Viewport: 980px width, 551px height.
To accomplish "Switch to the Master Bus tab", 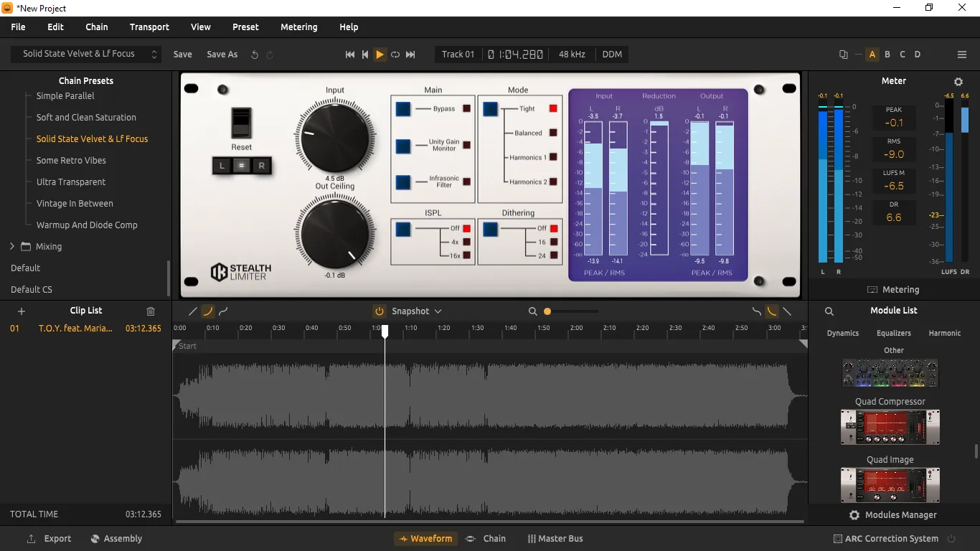I will pyautogui.click(x=555, y=539).
